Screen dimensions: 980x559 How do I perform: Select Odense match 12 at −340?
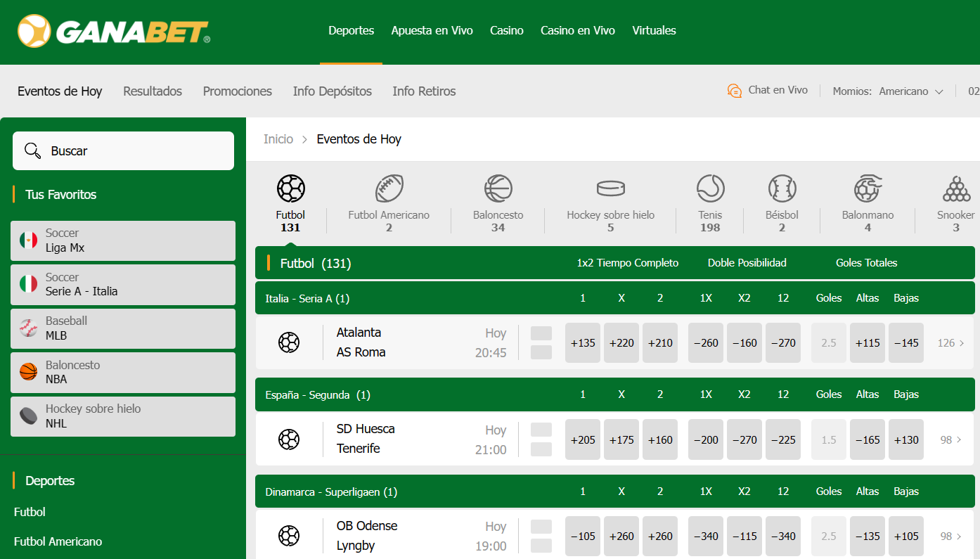[783, 536]
